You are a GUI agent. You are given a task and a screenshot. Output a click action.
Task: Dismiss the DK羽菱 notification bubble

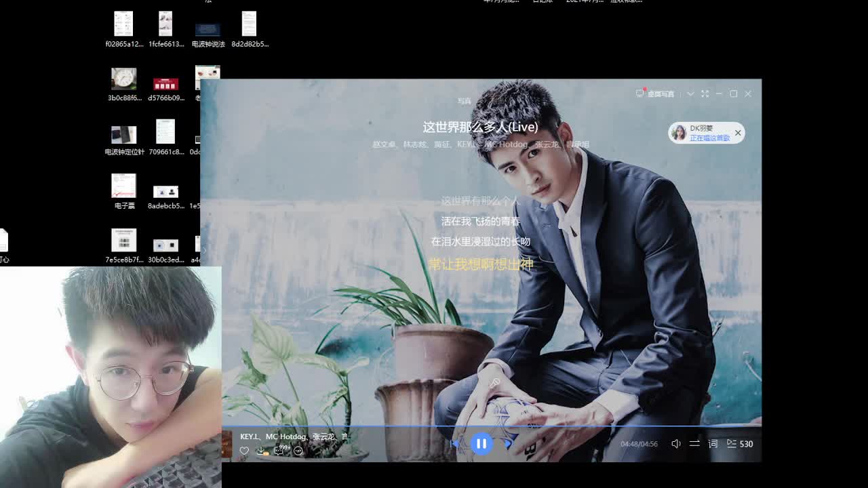(x=738, y=133)
